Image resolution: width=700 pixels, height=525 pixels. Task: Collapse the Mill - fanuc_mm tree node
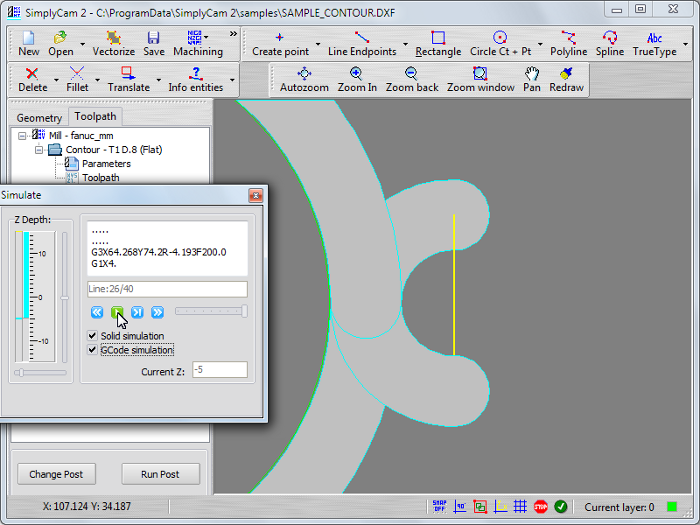click(x=22, y=134)
